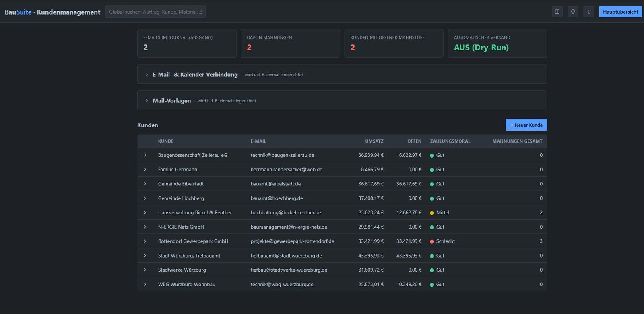Select the address herrmann.randersacker@web.de
The height and width of the screenshot is (314, 644).
coord(287,170)
